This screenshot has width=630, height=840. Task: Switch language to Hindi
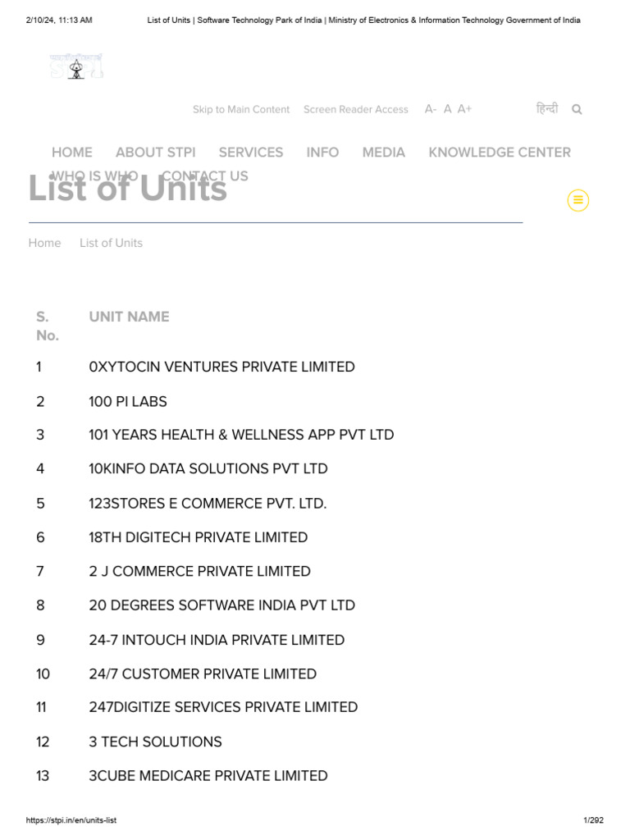click(x=547, y=108)
